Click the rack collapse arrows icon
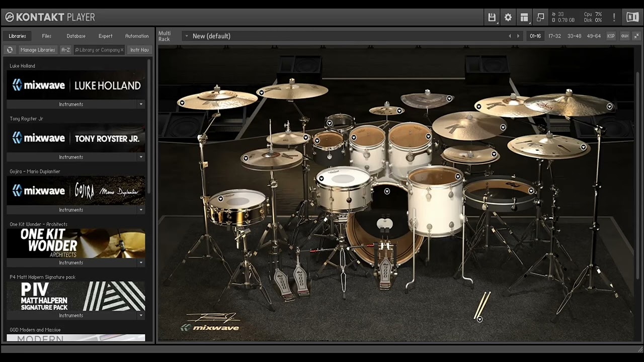 (636, 36)
